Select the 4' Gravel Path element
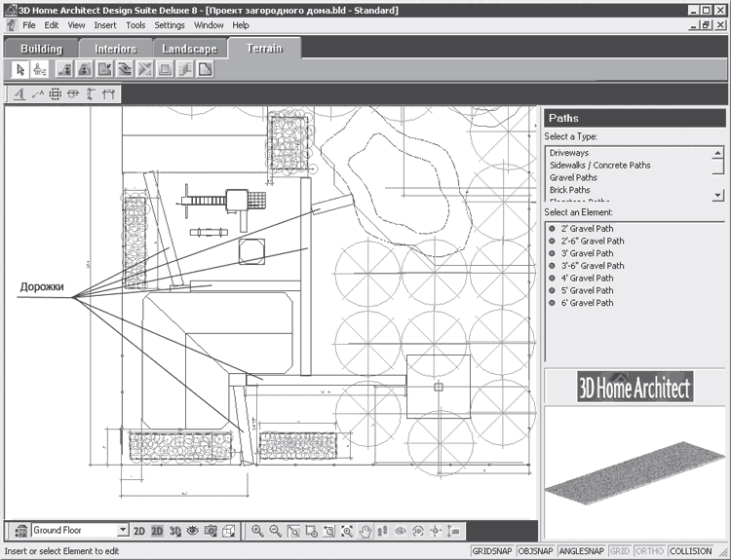The width and height of the screenshot is (731, 560). point(587,279)
